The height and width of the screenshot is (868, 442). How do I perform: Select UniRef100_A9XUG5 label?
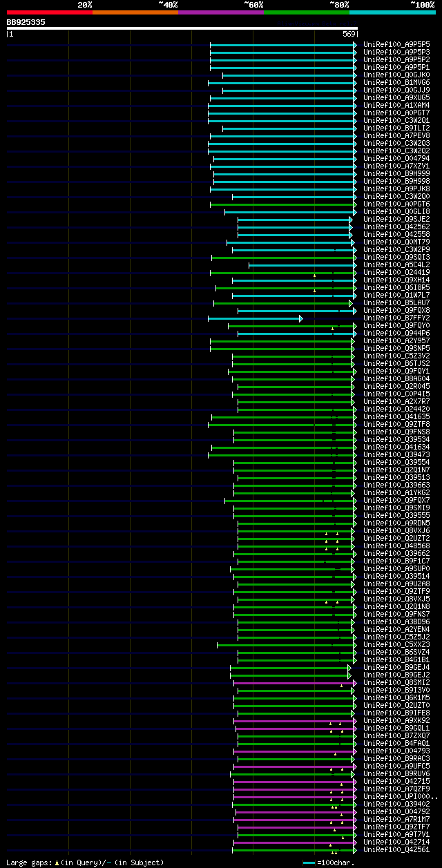(396, 97)
